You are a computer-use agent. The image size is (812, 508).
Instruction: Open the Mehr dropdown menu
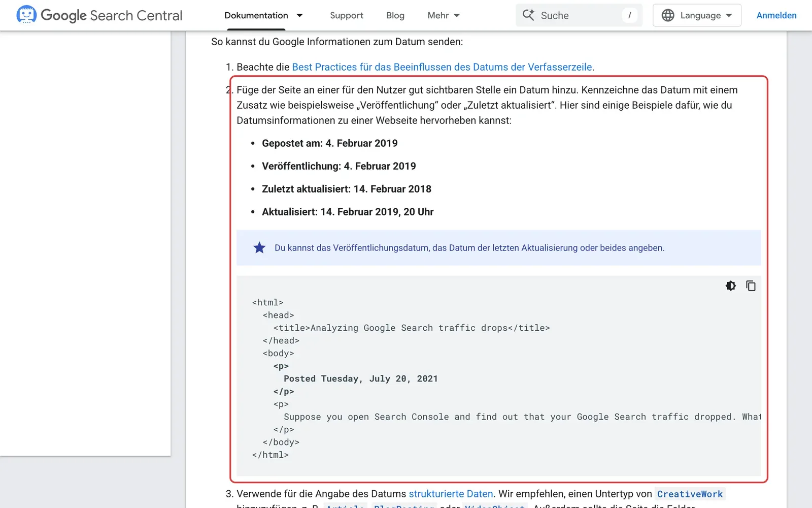(444, 15)
